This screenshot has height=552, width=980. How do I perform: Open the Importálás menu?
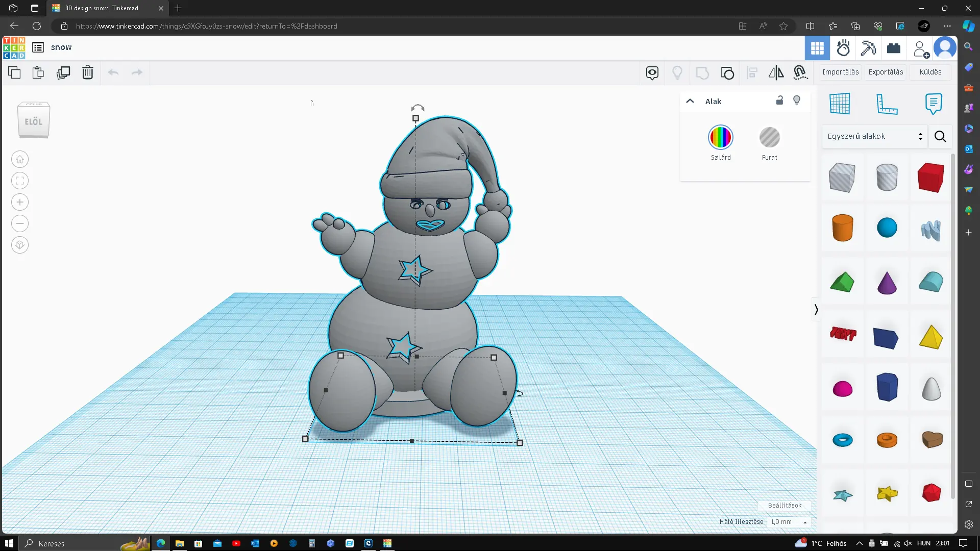point(840,72)
